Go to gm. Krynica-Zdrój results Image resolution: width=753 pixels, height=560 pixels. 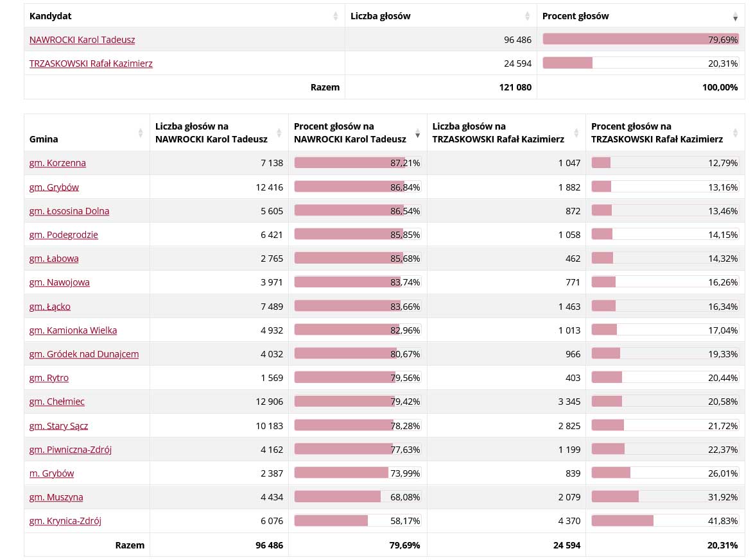tap(65, 521)
